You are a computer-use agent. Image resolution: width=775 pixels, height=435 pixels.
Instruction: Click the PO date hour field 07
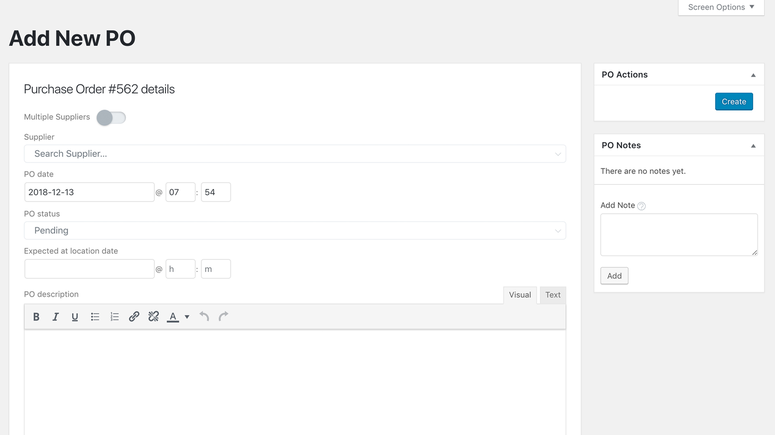180,192
